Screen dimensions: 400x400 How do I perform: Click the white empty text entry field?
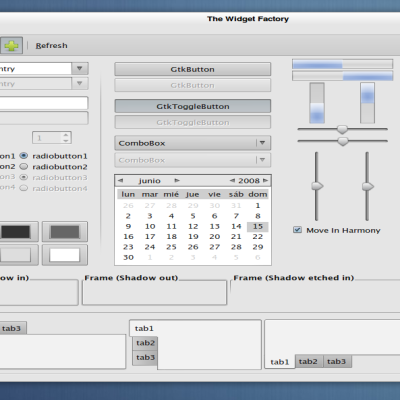[x=44, y=103]
